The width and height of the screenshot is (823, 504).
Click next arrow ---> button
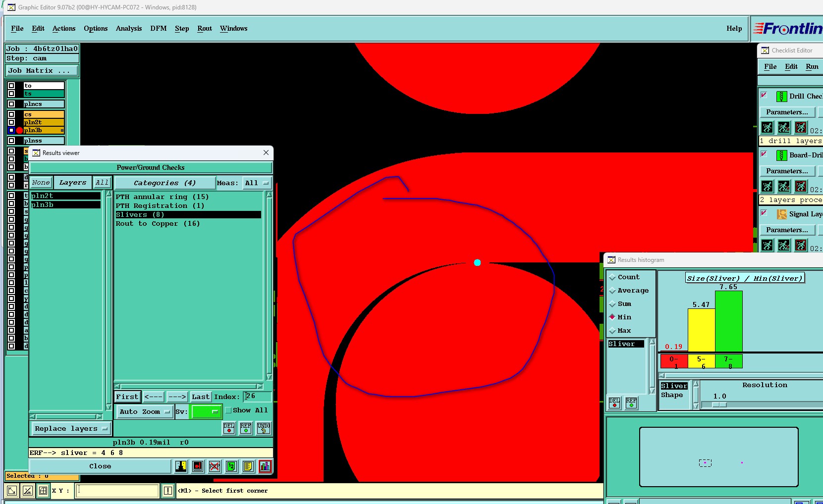click(x=177, y=397)
